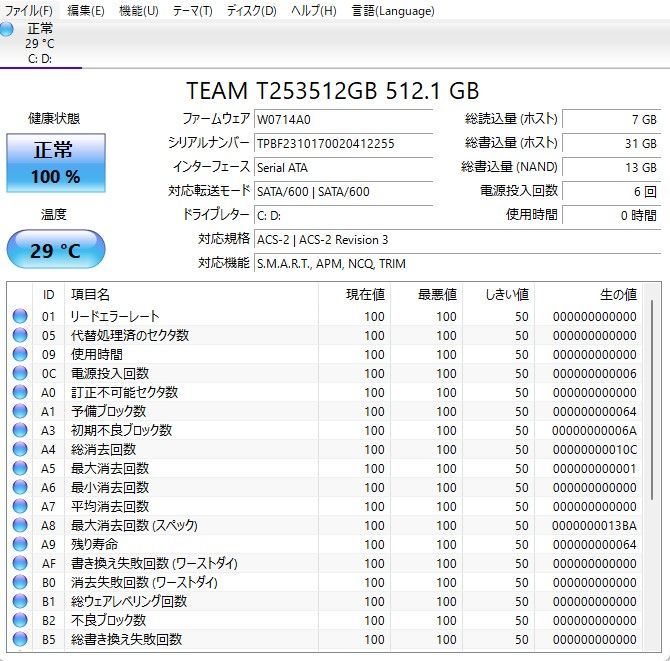Click status orb for A7 平均消去回数
The width and height of the screenshot is (670, 661).
20,506
